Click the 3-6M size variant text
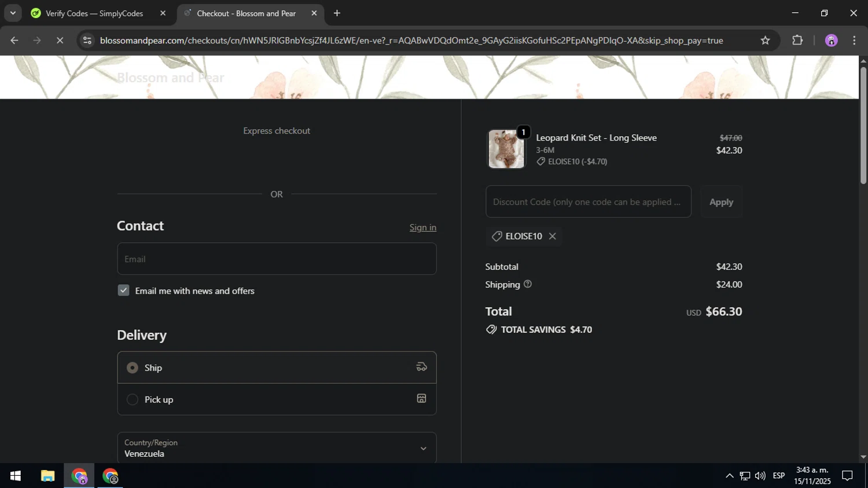The height and width of the screenshot is (488, 868). [x=545, y=150]
